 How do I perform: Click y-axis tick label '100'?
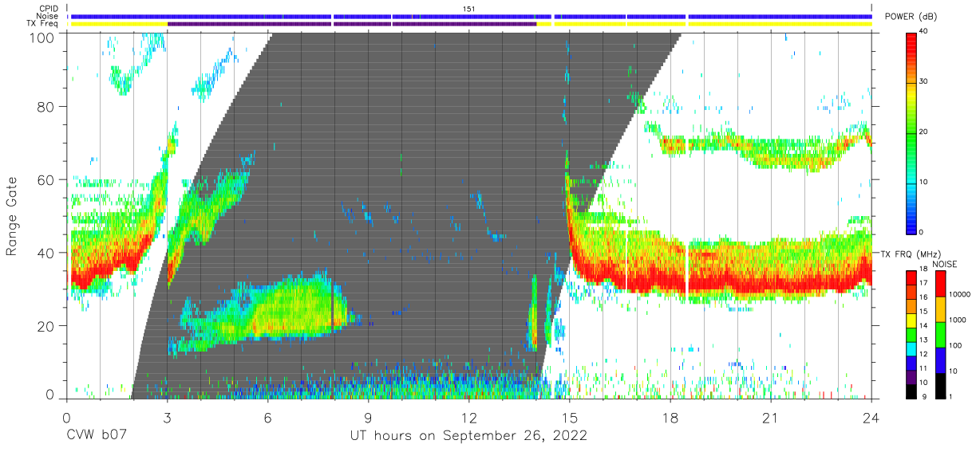41,37
